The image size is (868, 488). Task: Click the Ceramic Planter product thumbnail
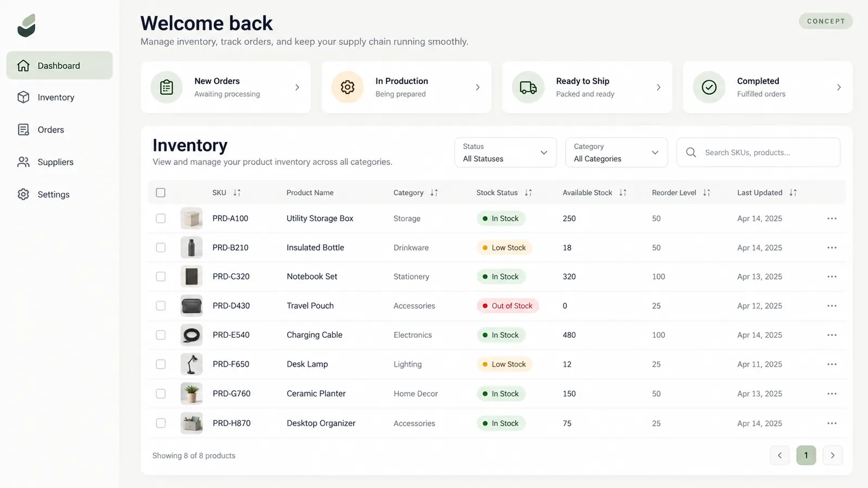coord(192,394)
